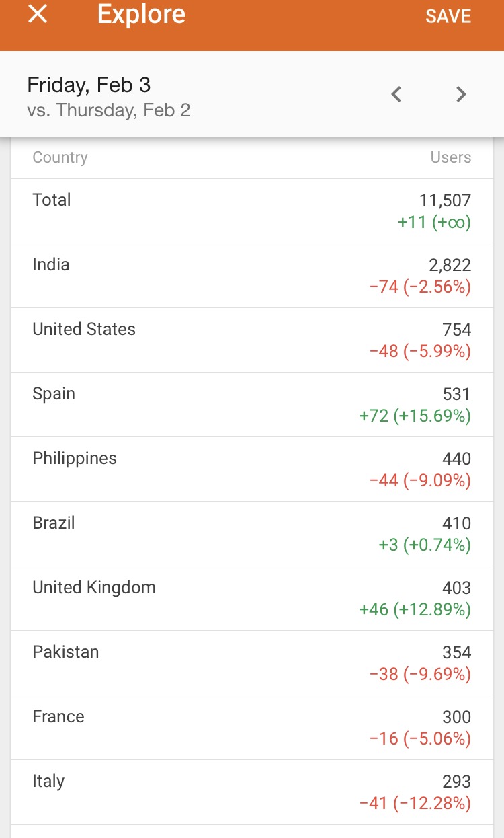Tap the vs. Thursday, Feb 2 comparison

point(109,110)
